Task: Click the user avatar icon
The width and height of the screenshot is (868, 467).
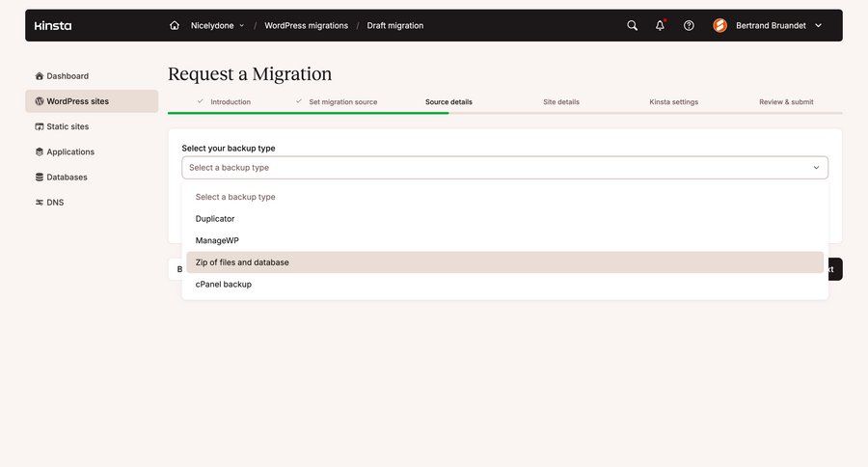Action: point(719,26)
